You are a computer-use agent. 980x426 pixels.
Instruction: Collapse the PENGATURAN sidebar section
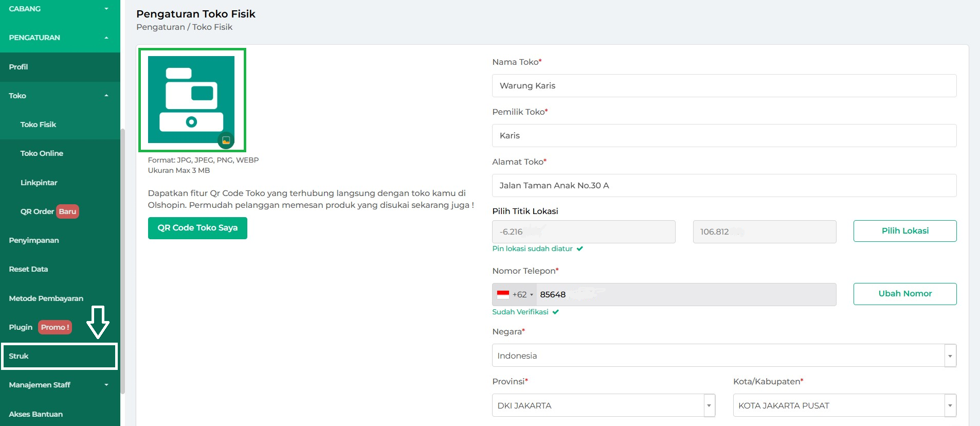[60, 38]
